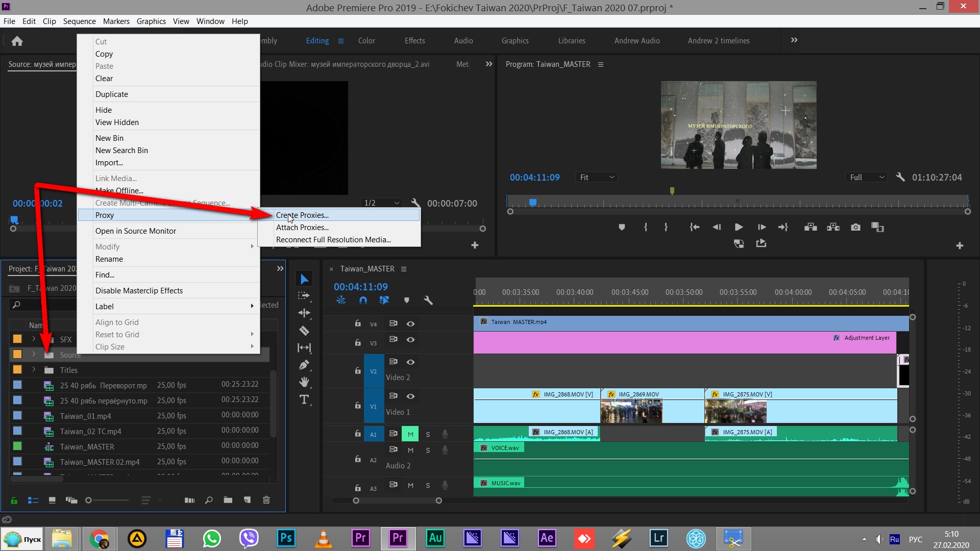Click Play button in Program monitor
980x551 pixels.
739,228
